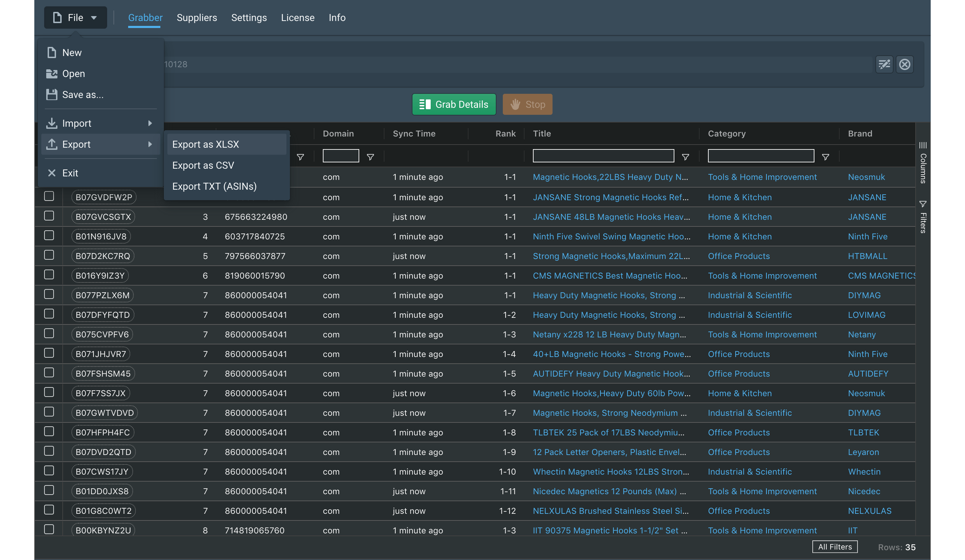Click the Leyaron brand link
The image size is (965, 560).
[x=863, y=452]
